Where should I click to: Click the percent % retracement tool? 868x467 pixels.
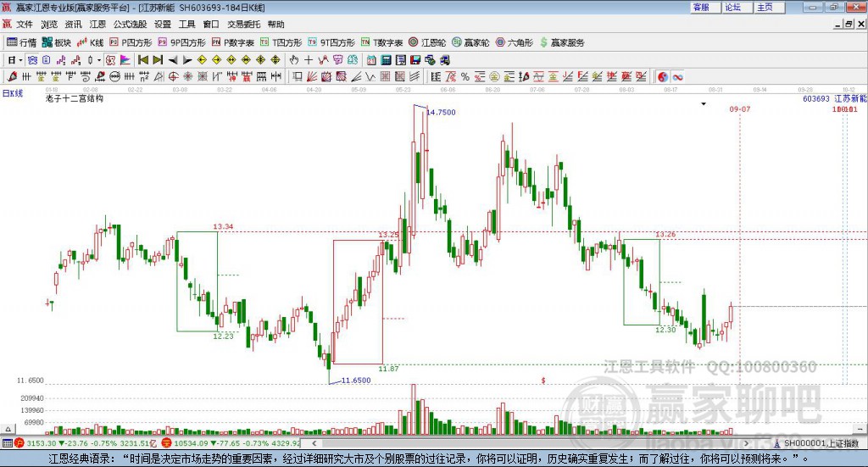(465, 77)
